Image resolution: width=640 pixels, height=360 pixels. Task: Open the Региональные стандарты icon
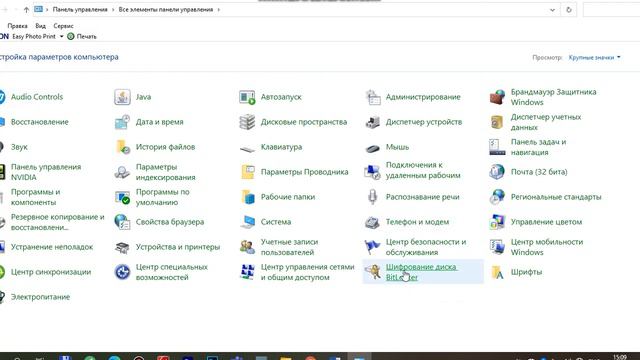point(497,197)
